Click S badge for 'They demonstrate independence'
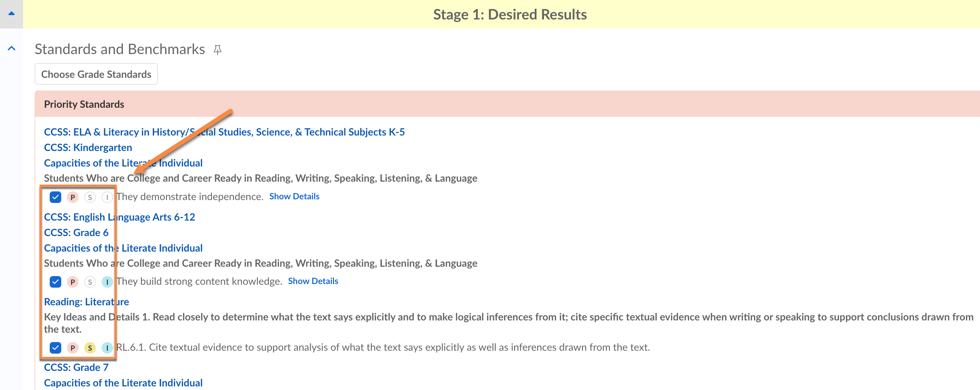 (90, 197)
